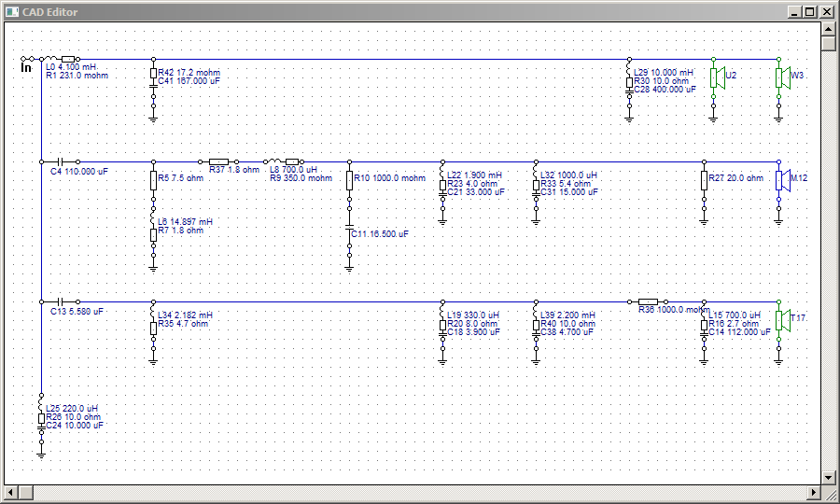Select capacitor C4 110.000 uF
840x504 pixels.
point(60,161)
